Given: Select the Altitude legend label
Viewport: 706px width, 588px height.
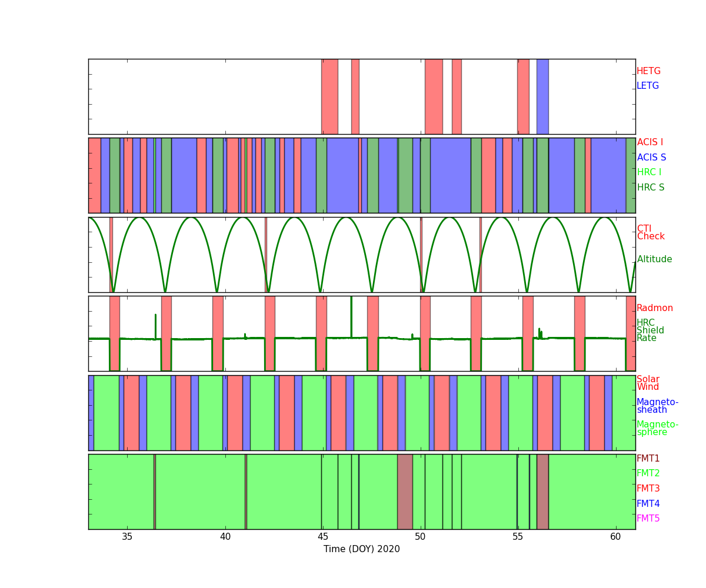Looking at the screenshot, I should tap(654, 259).
